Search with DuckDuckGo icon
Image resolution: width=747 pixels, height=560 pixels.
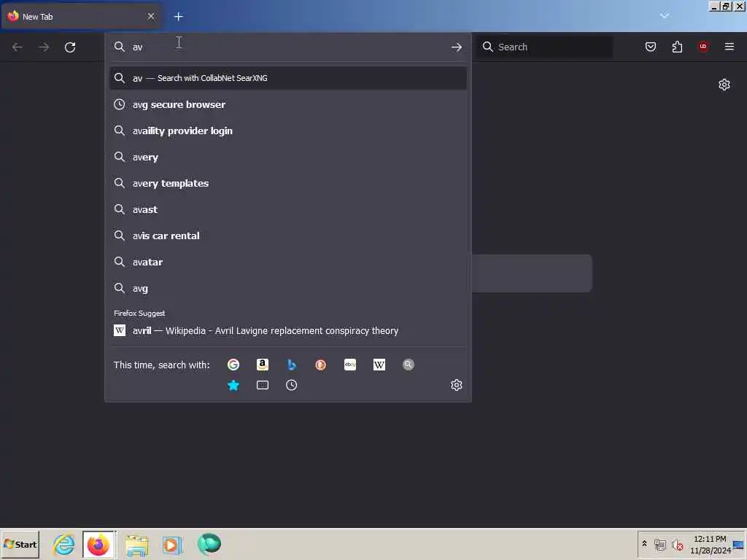321,365
